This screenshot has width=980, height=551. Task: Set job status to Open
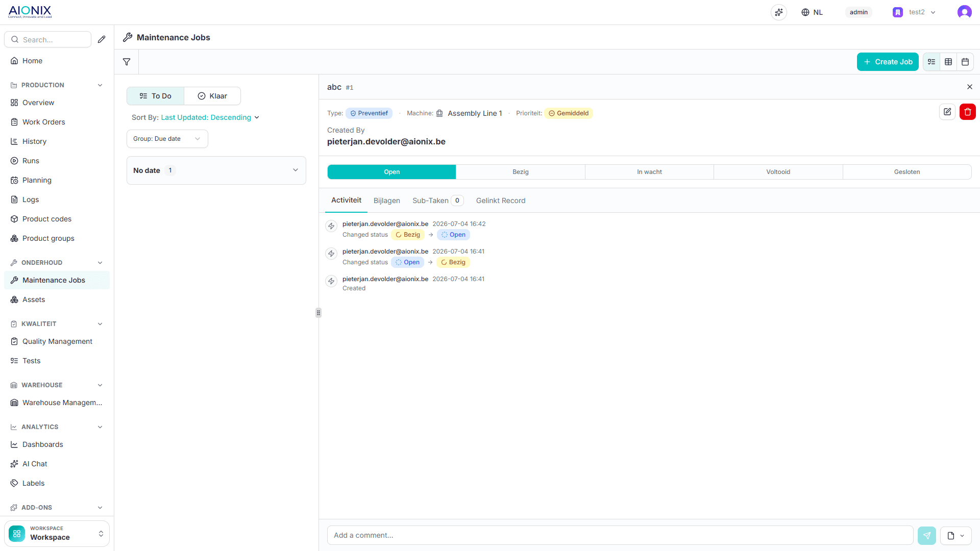[x=391, y=172]
